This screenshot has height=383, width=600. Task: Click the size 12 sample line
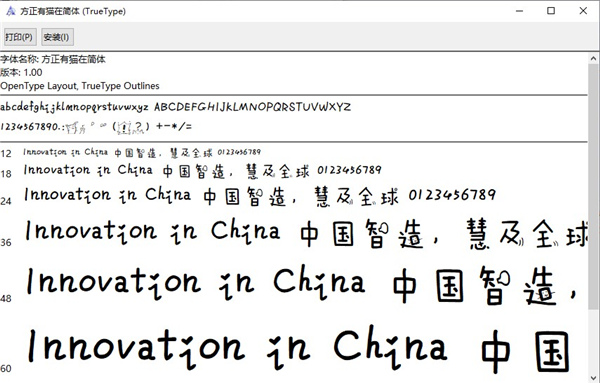[x=142, y=153]
